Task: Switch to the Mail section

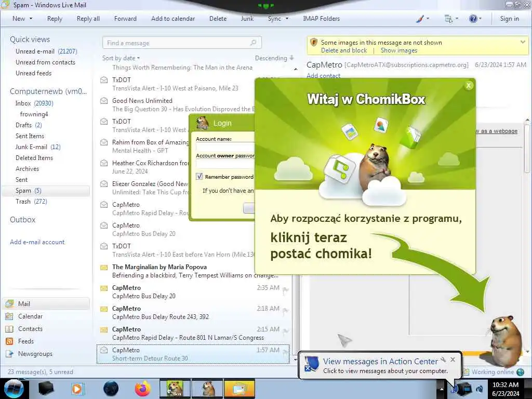Action: pyautogui.click(x=46, y=303)
